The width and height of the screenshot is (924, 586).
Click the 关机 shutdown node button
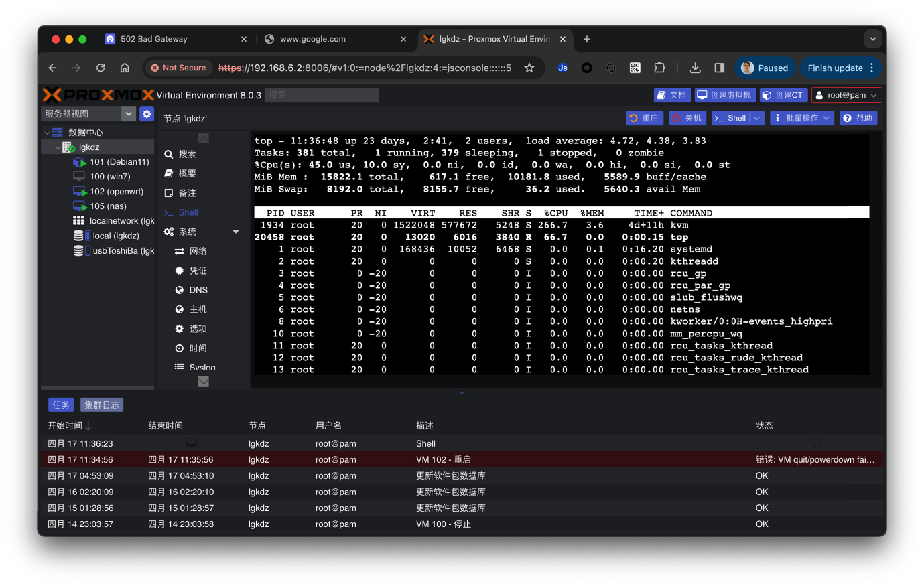pos(687,118)
